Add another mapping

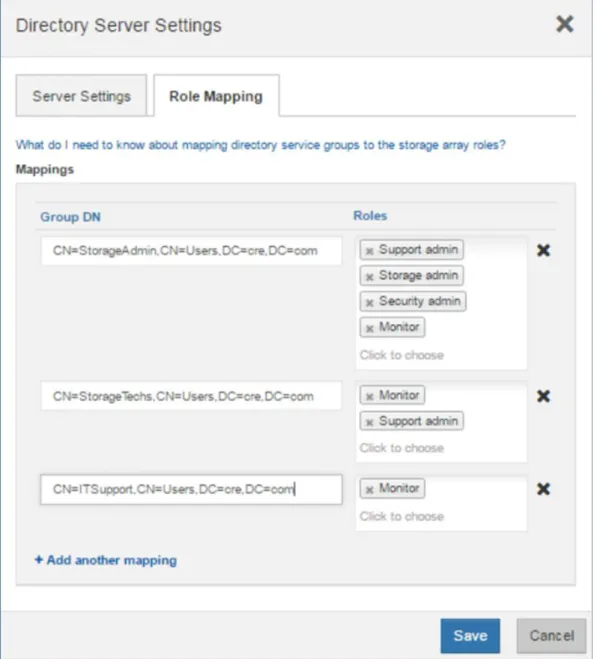click(x=106, y=560)
